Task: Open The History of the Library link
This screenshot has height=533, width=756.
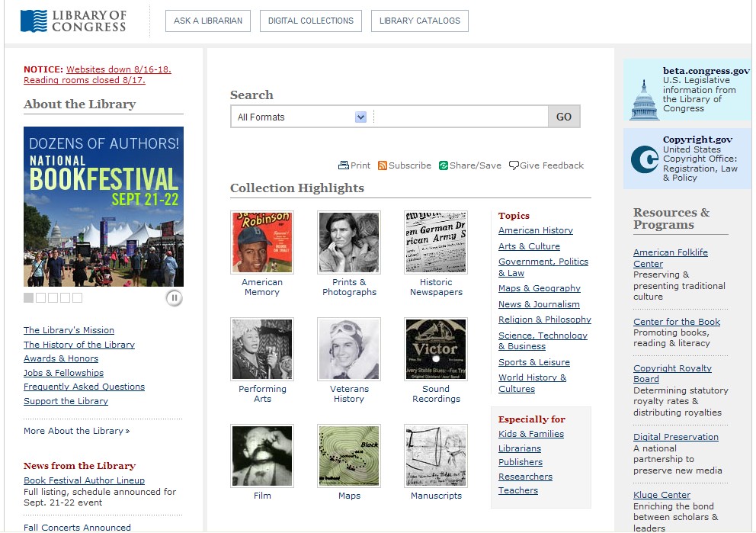Action: (79, 345)
